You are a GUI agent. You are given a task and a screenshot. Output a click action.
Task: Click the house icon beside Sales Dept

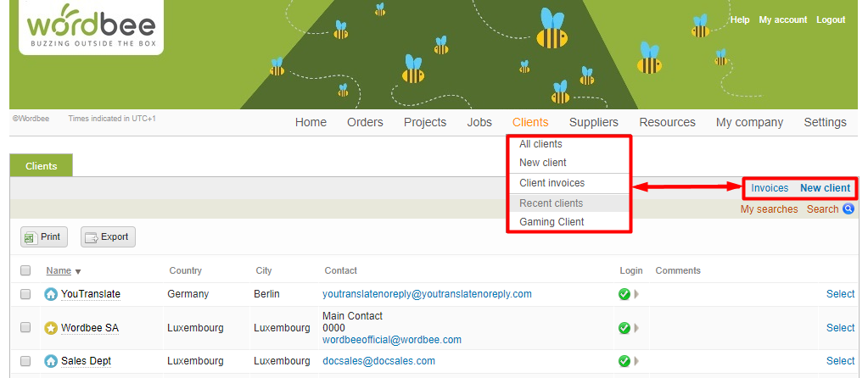click(51, 361)
